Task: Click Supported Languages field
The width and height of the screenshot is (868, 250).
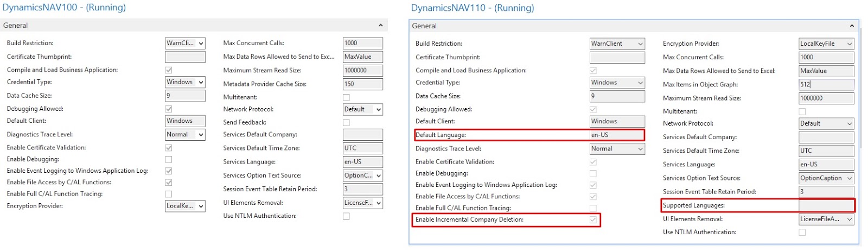Action: tap(826, 205)
